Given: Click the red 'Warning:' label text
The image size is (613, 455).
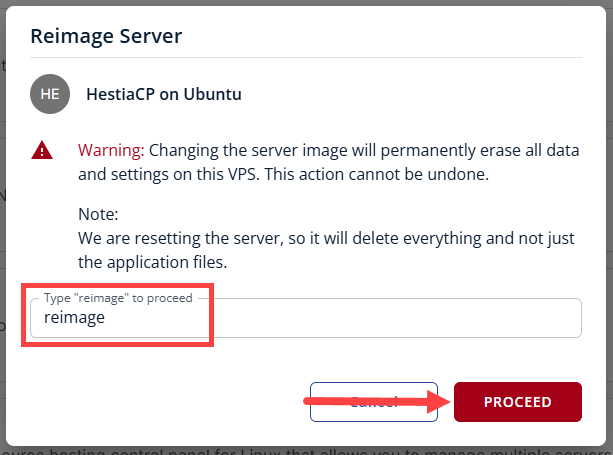Looking at the screenshot, I should coord(111,150).
